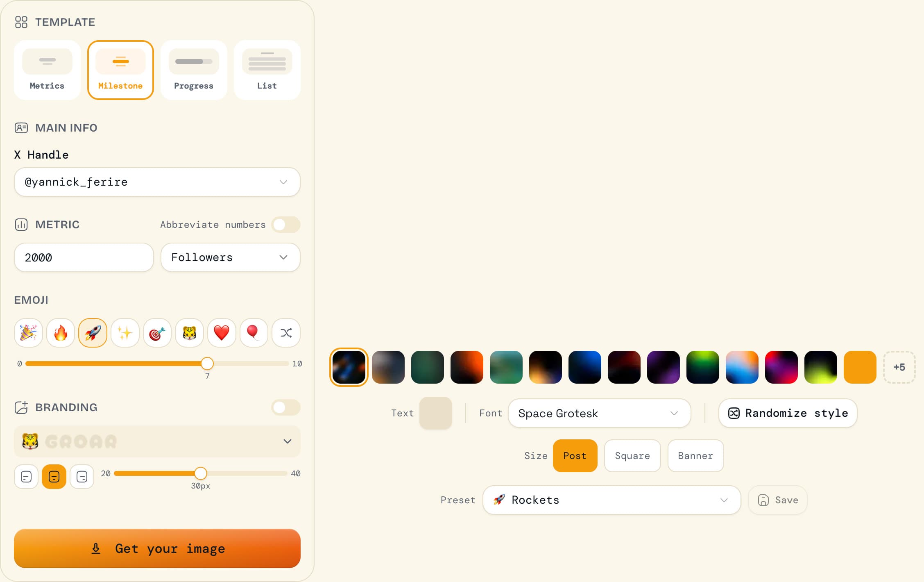This screenshot has width=924, height=582.
Task: Select the orange background thumbnail
Action: (x=860, y=367)
